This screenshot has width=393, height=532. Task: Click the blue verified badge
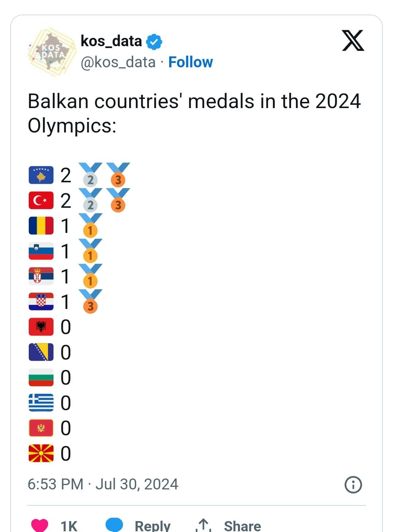(x=154, y=42)
